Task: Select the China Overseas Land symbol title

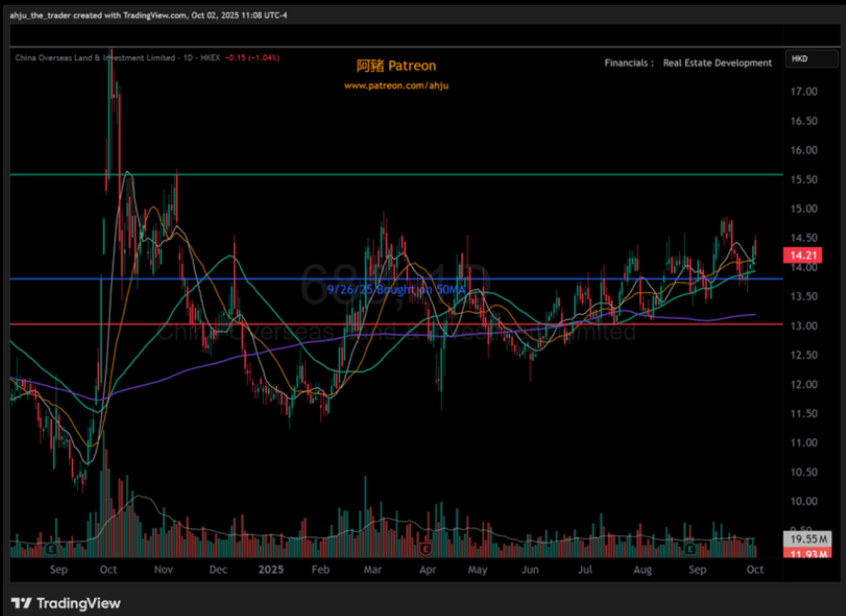Action: 95,58
